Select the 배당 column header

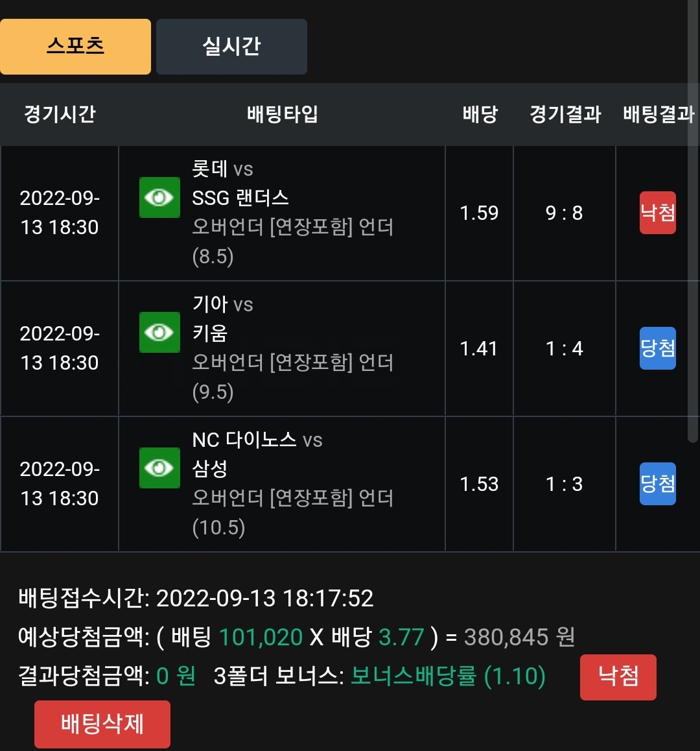(480, 114)
